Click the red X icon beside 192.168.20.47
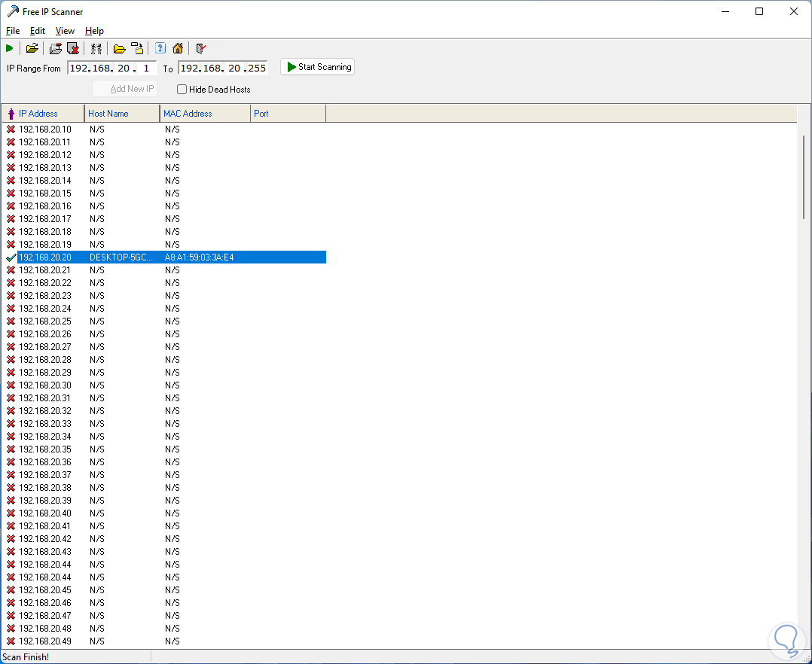This screenshot has width=812, height=664. 11,616
